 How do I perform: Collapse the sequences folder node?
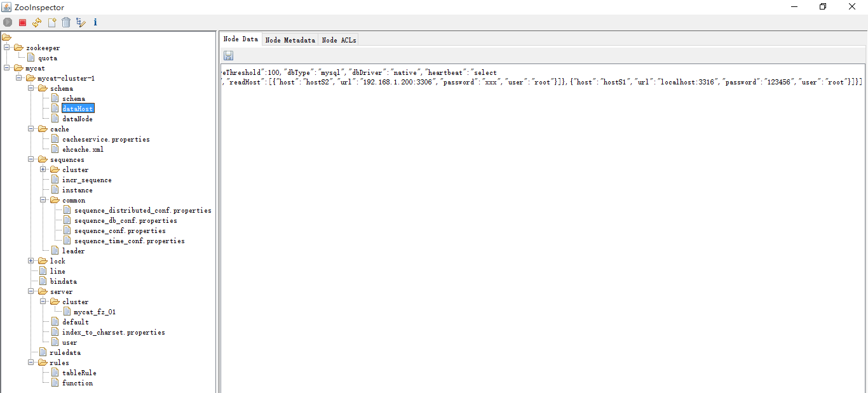tap(31, 159)
